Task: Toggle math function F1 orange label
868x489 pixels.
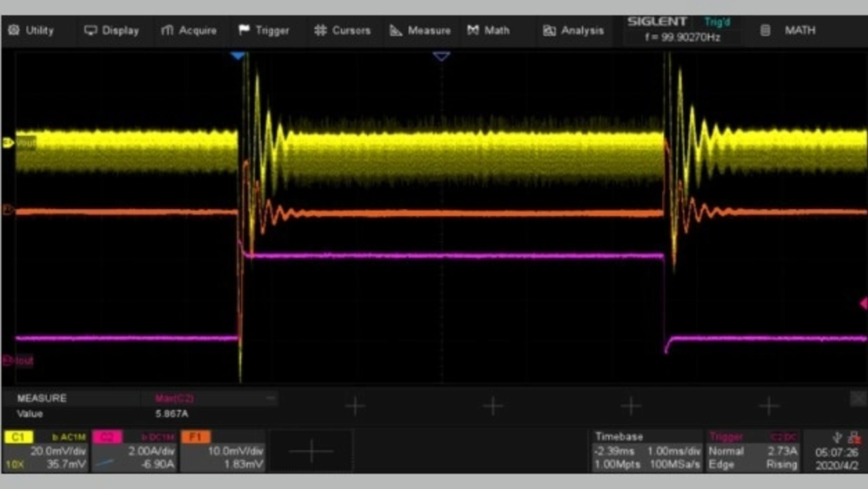Action: click(195, 437)
